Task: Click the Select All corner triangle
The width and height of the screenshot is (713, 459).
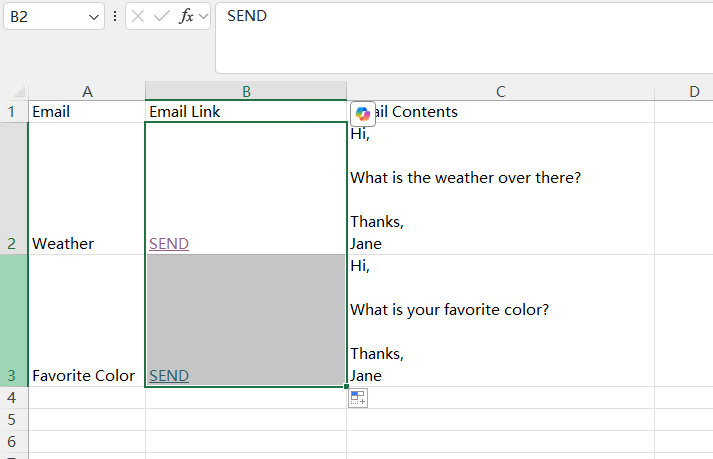Action: pos(19,92)
